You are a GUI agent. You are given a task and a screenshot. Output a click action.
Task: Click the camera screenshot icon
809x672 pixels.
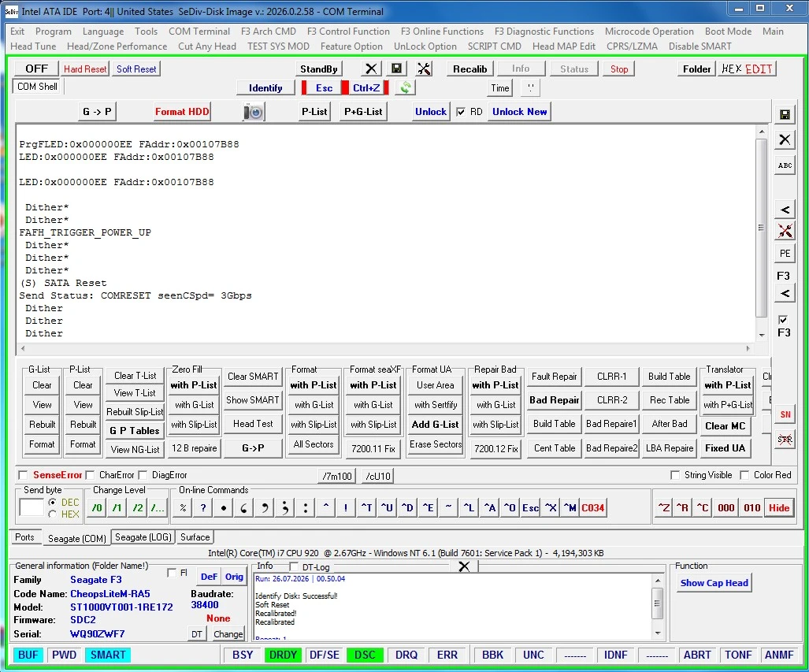point(254,112)
